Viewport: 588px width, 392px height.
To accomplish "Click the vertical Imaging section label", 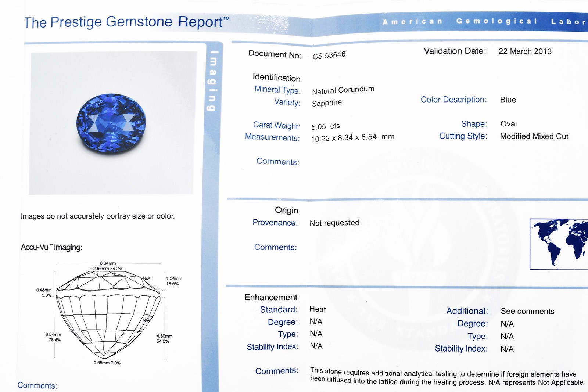I will [213, 81].
